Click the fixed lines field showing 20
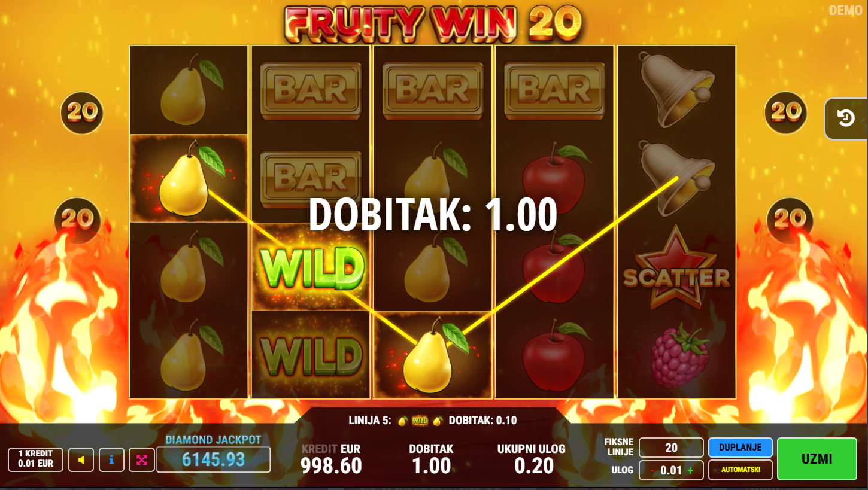The height and width of the screenshot is (490, 868). [x=671, y=448]
